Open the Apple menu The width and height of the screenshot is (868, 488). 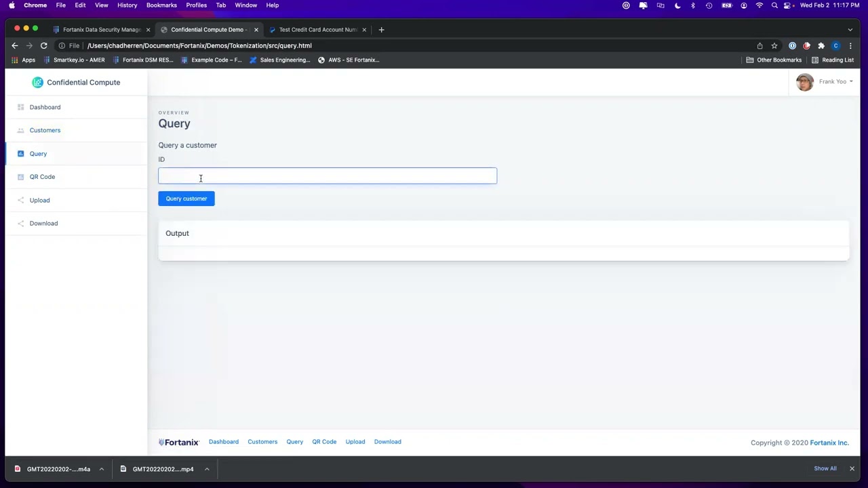pyautogui.click(x=12, y=5)
